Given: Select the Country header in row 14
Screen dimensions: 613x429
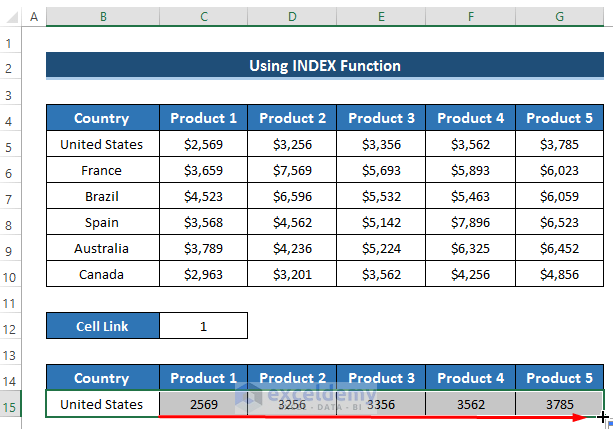Looking at the screenshot, I should 101,378.
